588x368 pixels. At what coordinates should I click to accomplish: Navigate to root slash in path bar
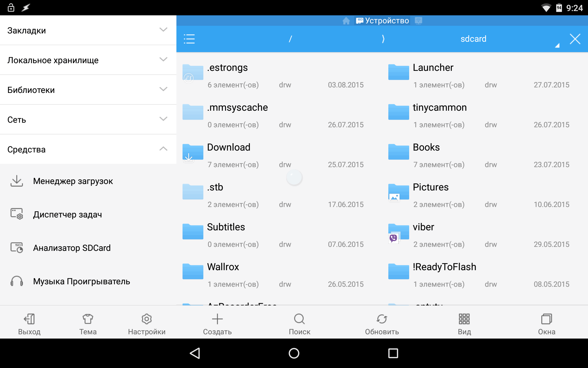[290, 39]
